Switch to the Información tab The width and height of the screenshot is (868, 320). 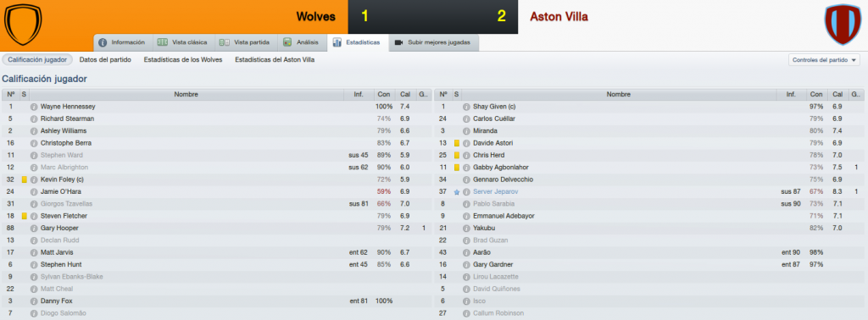coord(122,42)
